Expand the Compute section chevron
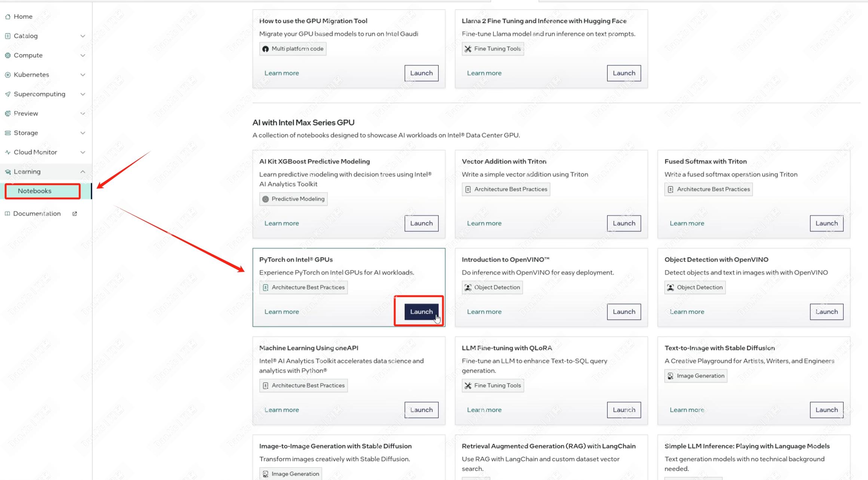868x480 pixels. pyautogui.click(x=83, y=55)
